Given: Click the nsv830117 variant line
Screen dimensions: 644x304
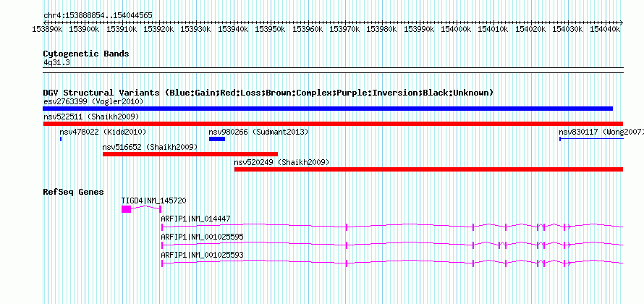Looking at the screenshot, I should (x=591, y=139).
